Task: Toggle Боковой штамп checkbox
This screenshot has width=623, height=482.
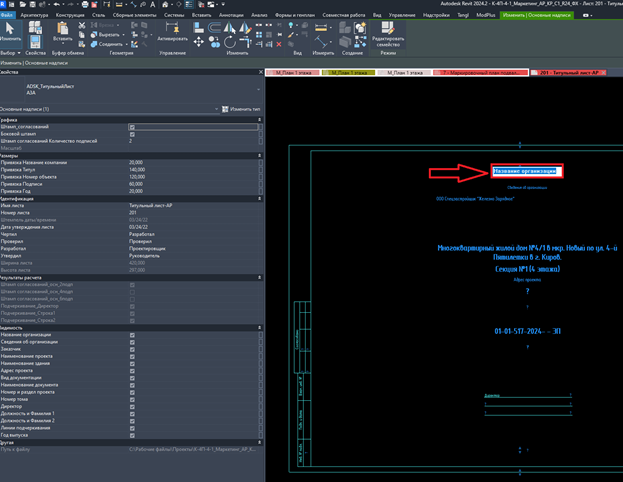Action: (132, 134)
